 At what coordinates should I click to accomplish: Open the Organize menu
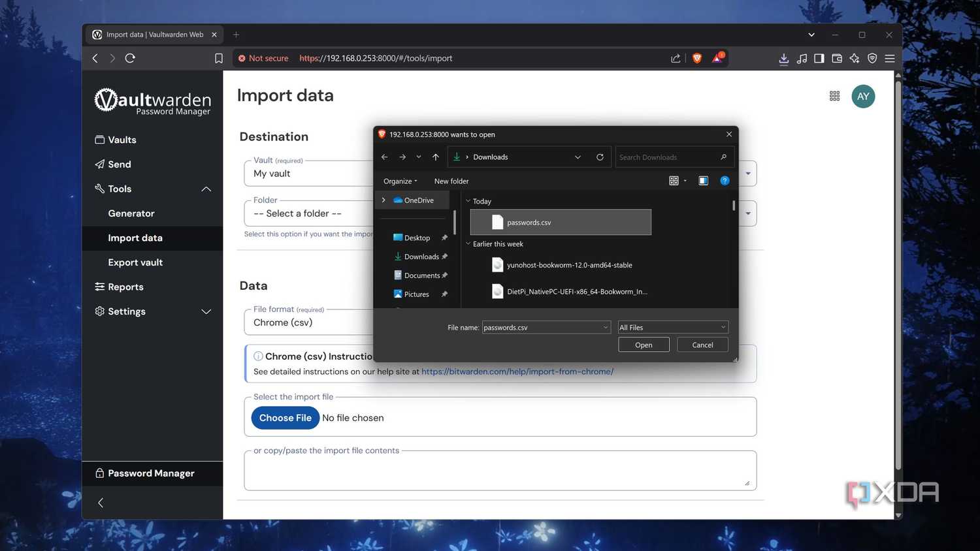(400, 181)
